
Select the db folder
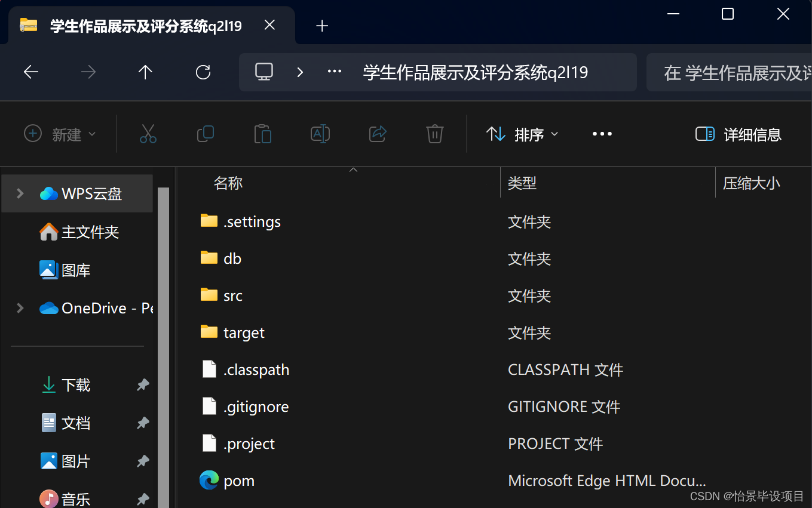tap(232, 258)
